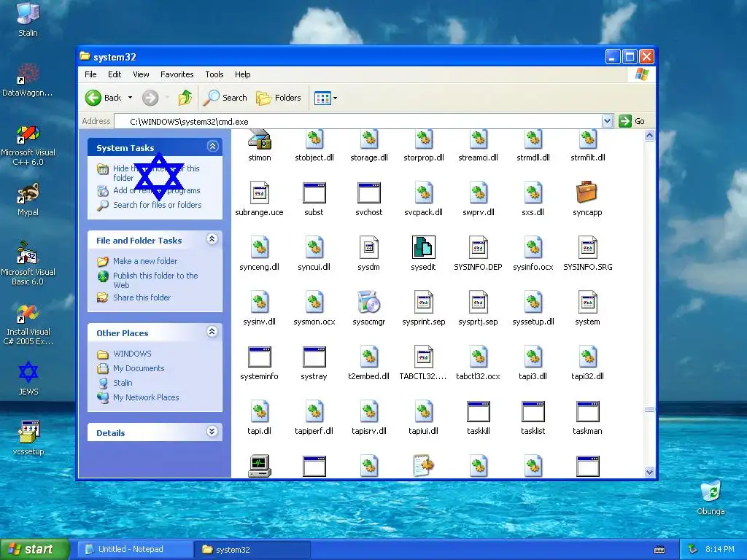Open the Obunga recycle bin icon

(711, 498)
